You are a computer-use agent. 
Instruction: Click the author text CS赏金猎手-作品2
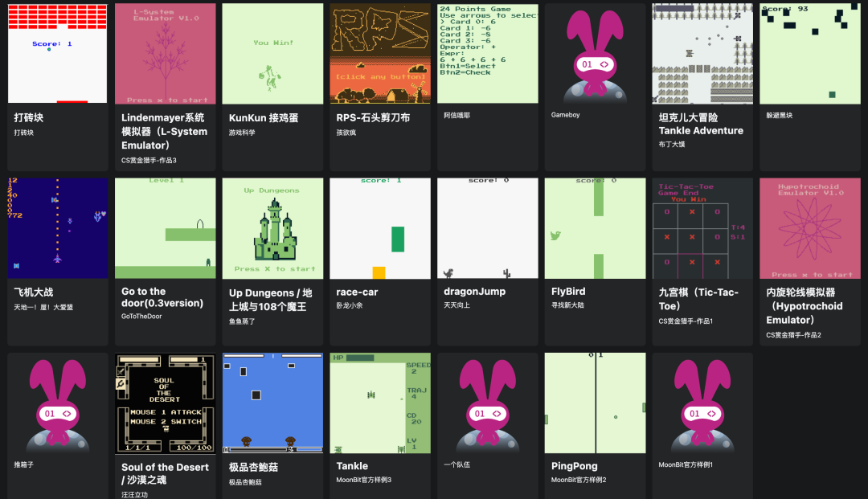[793, 335]
